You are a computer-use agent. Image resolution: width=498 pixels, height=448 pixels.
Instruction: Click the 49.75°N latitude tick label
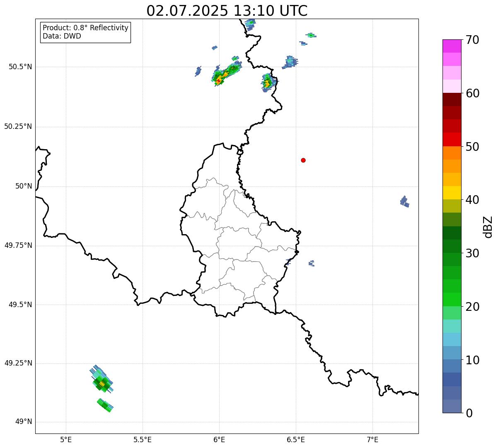click(x=18, y=245)
